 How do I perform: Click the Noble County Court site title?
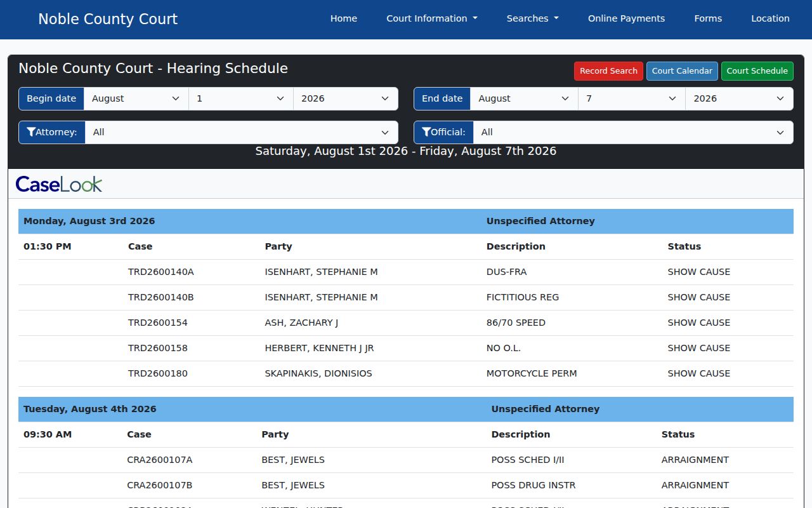(108, 19)
